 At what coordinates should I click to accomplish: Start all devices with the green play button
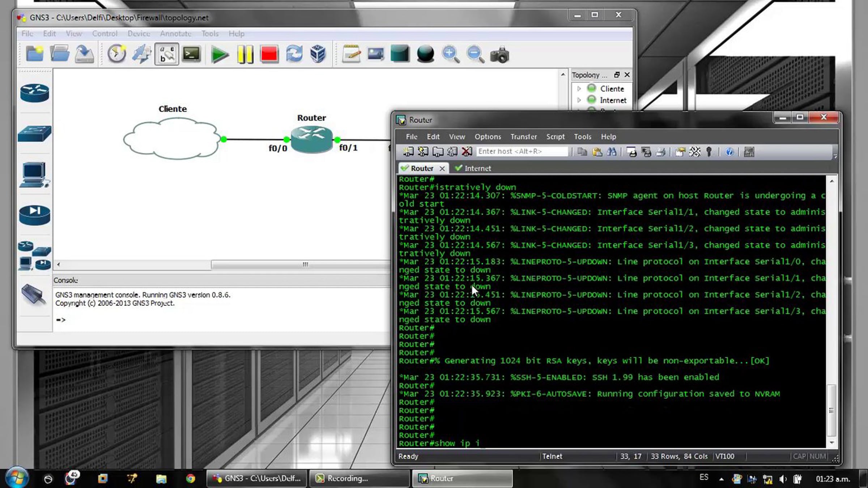pos(219,55)
